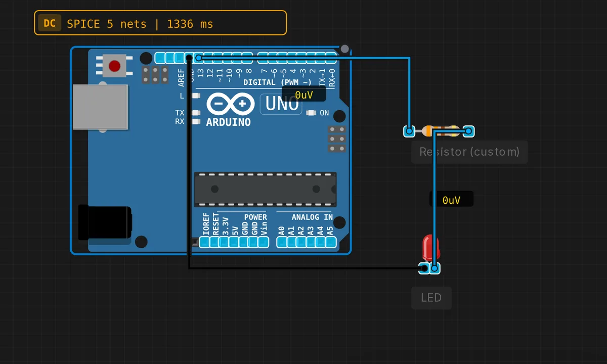Click digital pin 7
This screenshot has width=607, height=364.
[262, 58]
